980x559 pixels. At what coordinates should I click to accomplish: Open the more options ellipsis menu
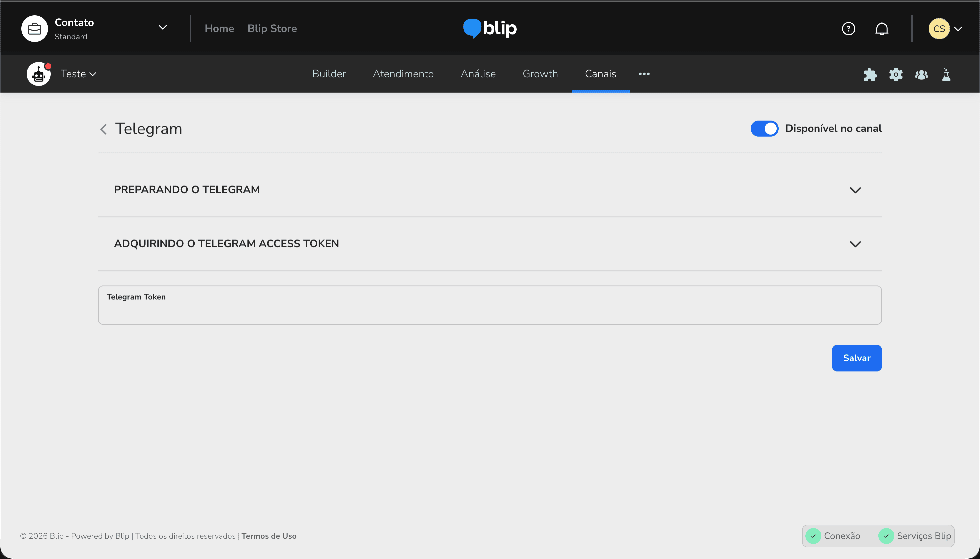(644, 74)
